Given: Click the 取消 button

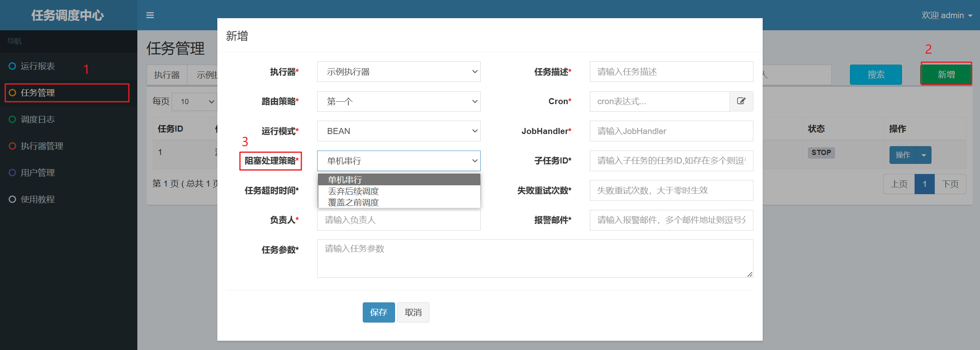Looking at the screenshot, I should coord(413,312).
